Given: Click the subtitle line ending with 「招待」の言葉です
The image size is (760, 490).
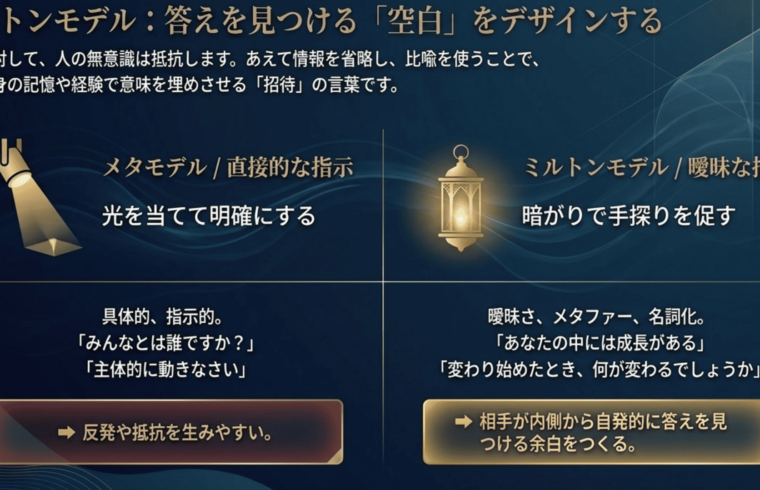Looking at the screenshot, I should click(x=200, y=84).
